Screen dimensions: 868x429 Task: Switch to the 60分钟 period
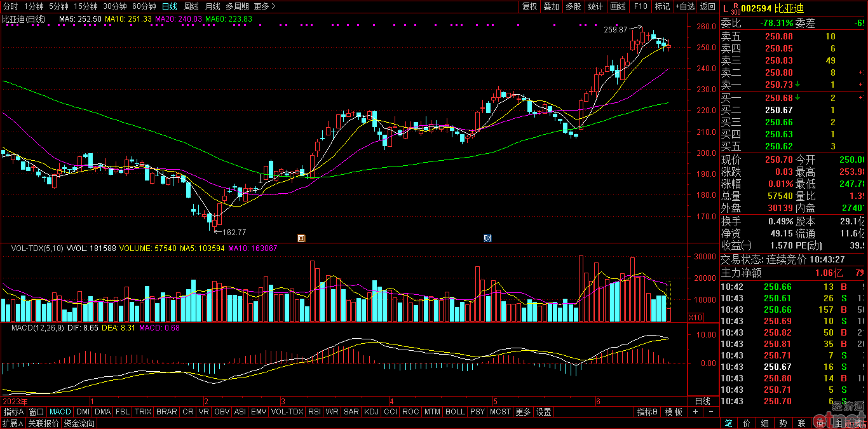[144, 6]
